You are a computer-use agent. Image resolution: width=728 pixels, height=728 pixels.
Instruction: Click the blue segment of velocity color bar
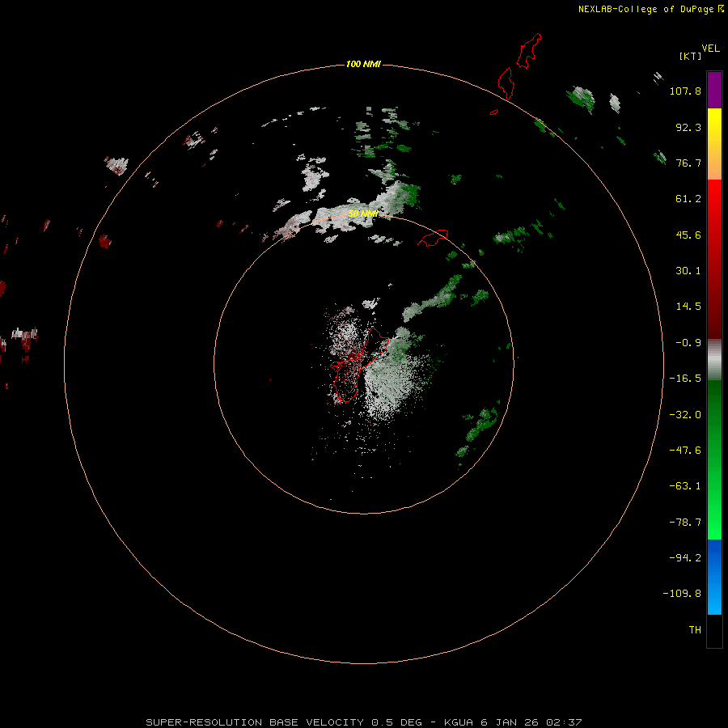(714, 577)
